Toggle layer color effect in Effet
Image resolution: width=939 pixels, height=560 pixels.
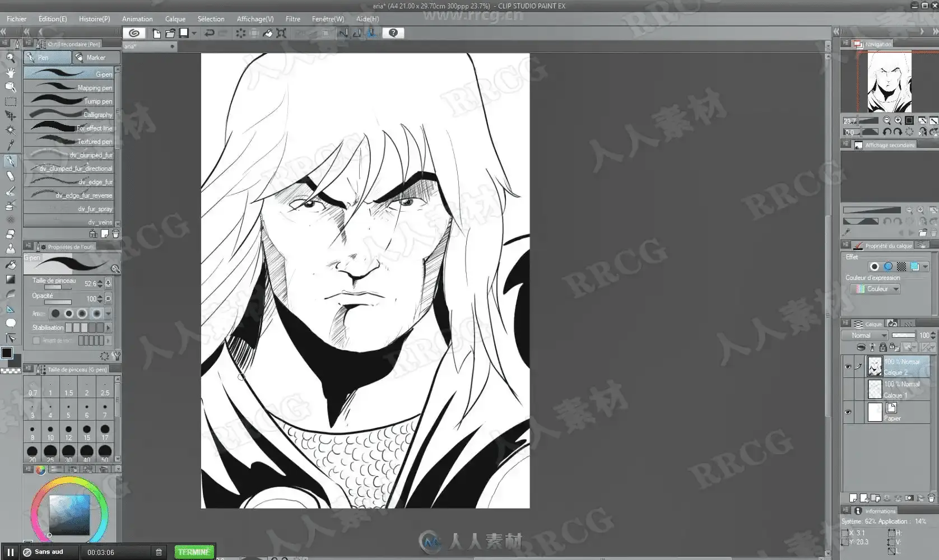click(x=914, y=267)
